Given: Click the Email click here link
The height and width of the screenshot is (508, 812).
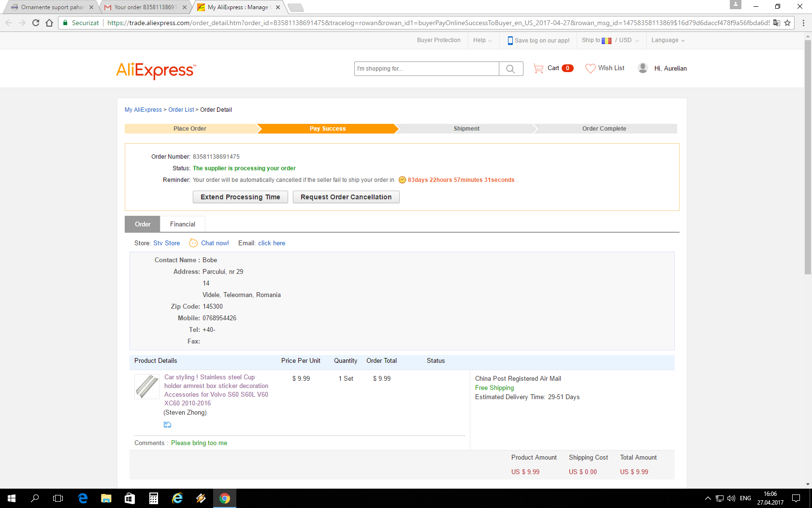Looking at the screenshot, I should 272,243.
